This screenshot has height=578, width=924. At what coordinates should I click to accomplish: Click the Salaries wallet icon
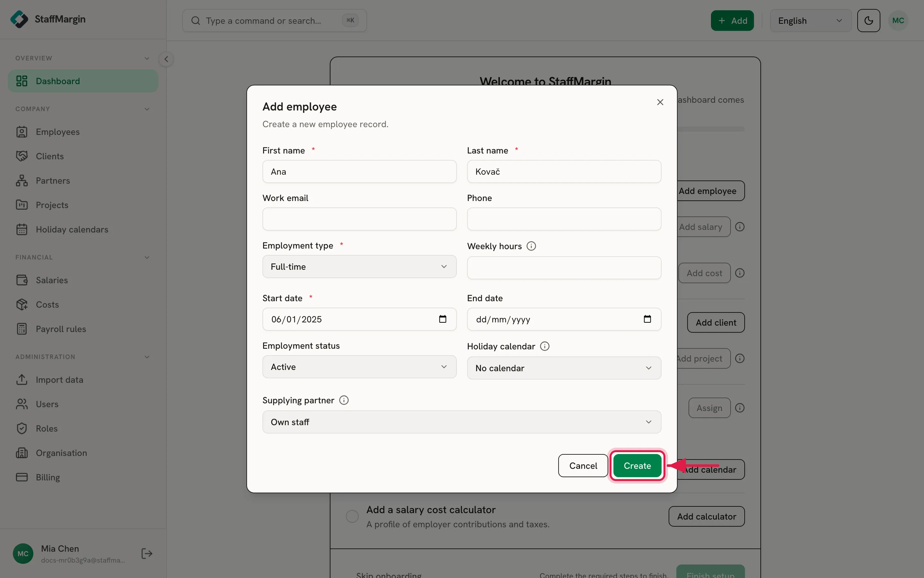(x=22, y=280)
